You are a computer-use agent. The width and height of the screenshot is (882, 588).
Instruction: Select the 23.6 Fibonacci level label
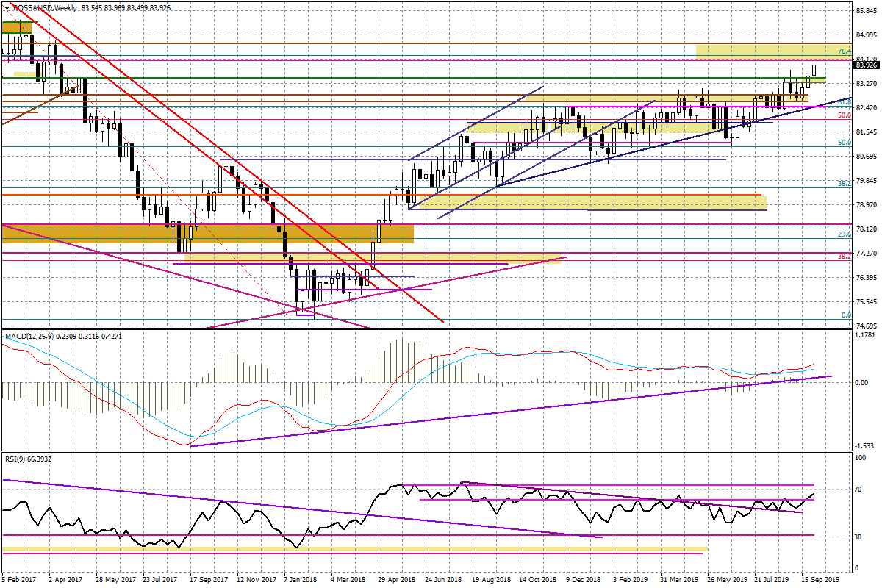[x=845, y=234]
